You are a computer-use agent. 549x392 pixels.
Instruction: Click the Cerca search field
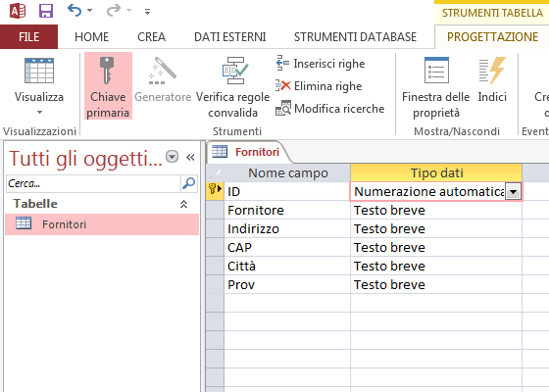(93, 183)
